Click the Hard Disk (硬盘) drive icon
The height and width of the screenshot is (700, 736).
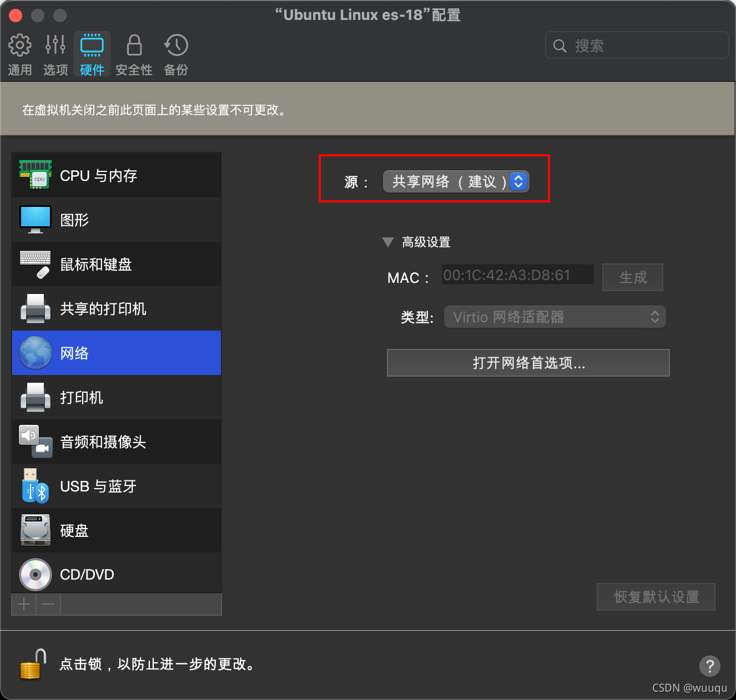(x=36, y=530)
